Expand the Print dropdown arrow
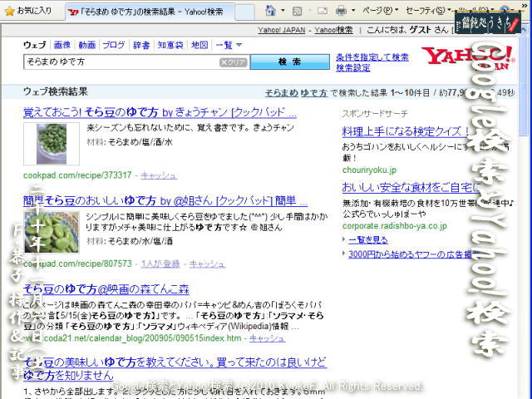Image resolution: width=532 pixels, height=399 pixels. (353, 11)
